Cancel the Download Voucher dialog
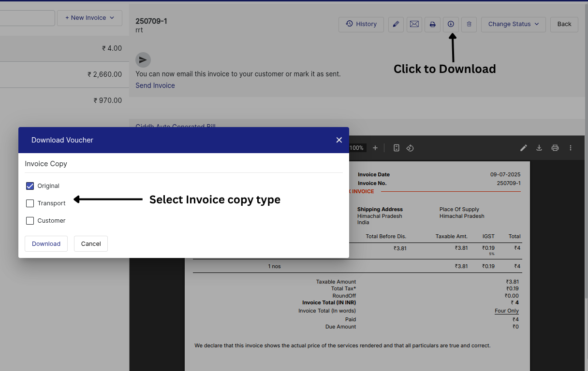588x371 pixels. [x=91, y=243]
